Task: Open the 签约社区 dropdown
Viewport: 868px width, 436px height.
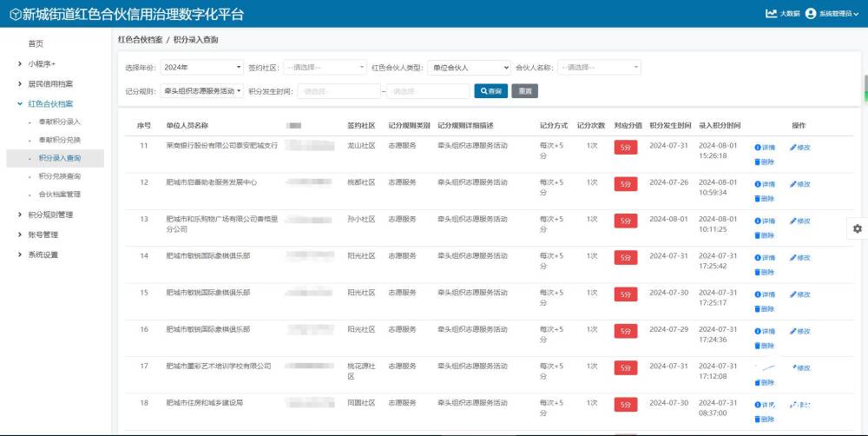Action: tap(325, 67)
